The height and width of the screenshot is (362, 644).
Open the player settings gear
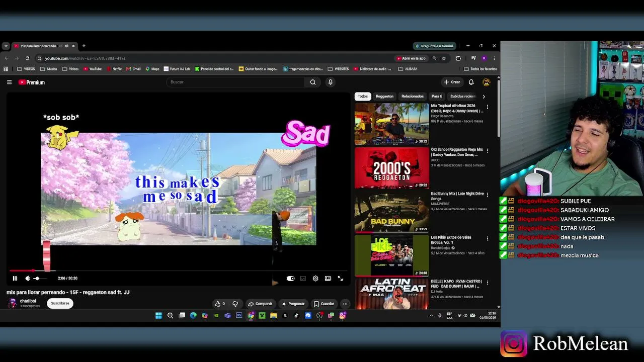coord(315,278)
